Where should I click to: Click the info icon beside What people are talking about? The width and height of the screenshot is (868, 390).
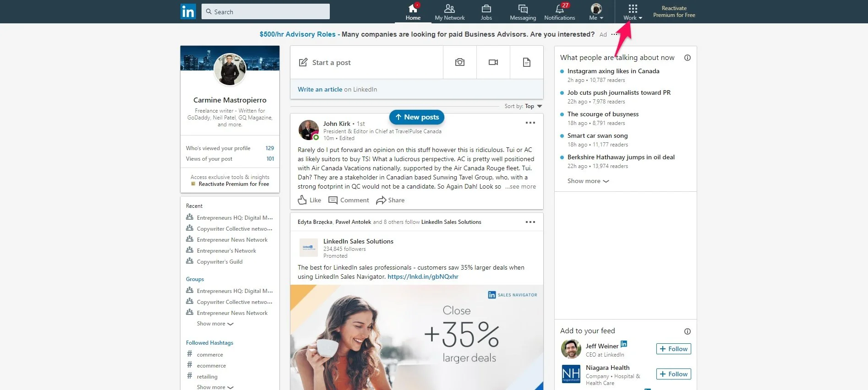688,58
